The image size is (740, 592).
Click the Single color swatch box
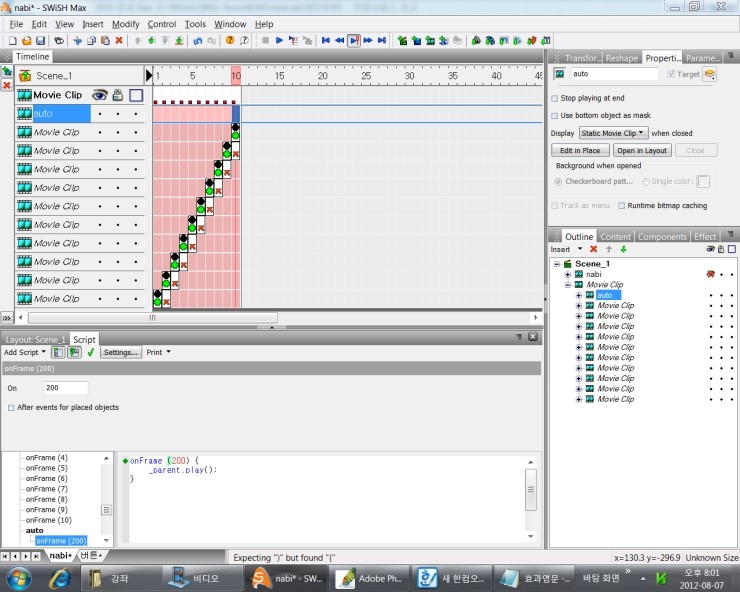[x=703, y=181]
